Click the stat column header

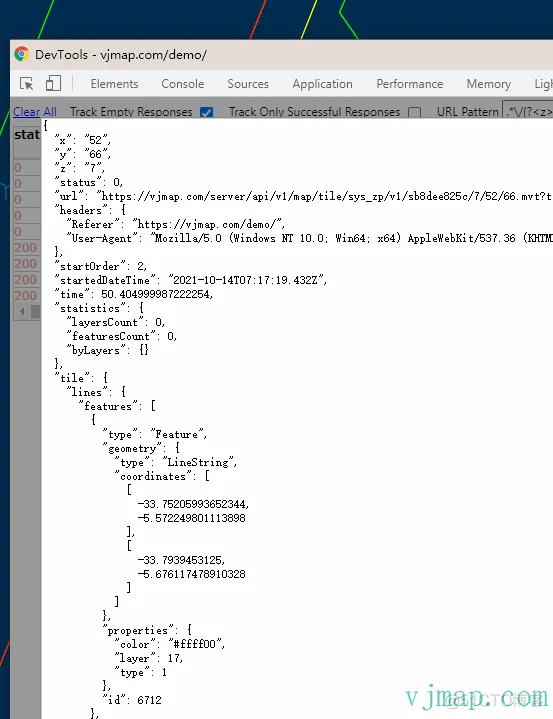[27, 135]
